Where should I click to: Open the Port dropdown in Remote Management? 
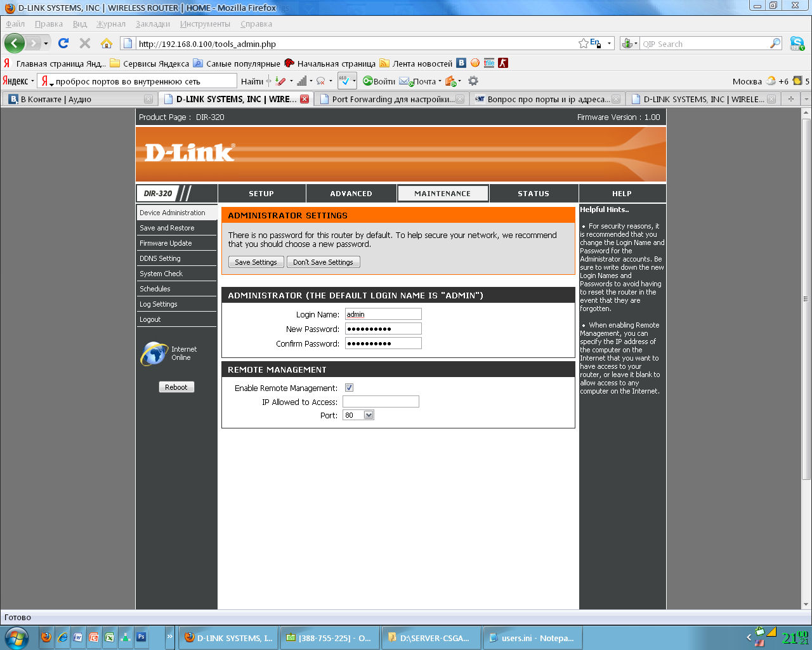click(x=358, y=415)
